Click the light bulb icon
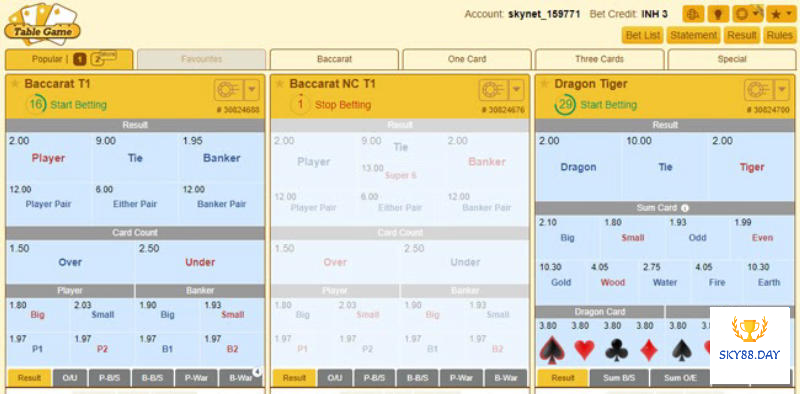Image resolution: width=800 pixels, height=394 pixels. coord(718,14)
